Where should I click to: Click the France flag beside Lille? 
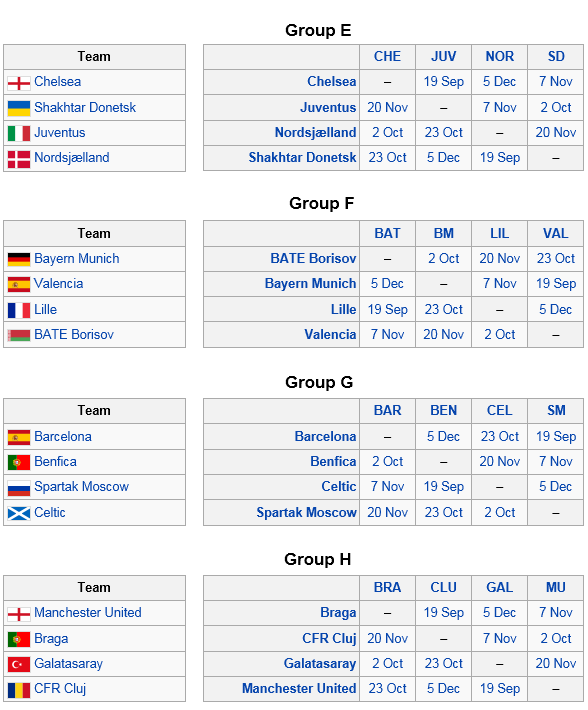19,311
